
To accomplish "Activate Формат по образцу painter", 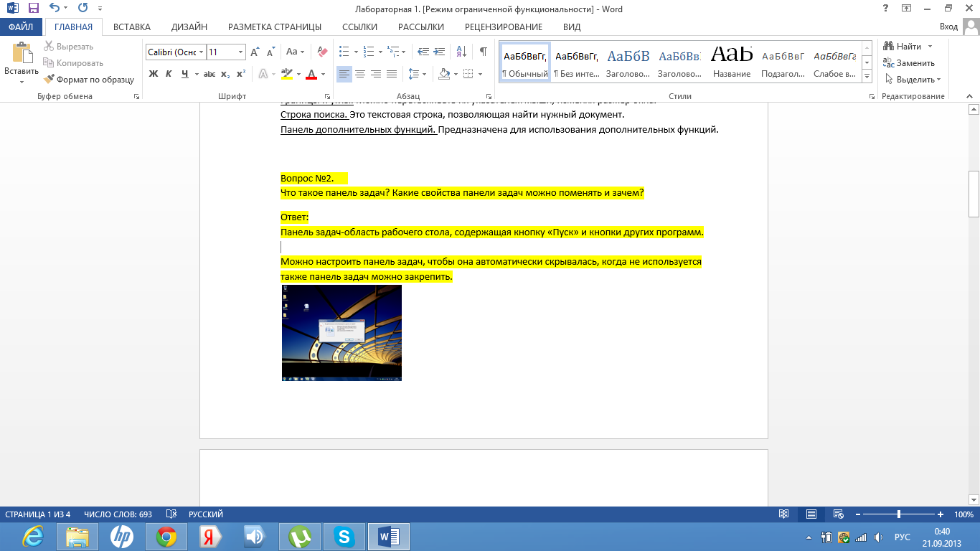I will [x=89, y=80].
